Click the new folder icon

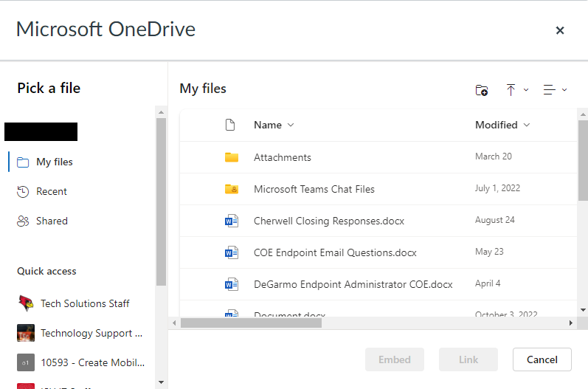click(x=482, y=90)
